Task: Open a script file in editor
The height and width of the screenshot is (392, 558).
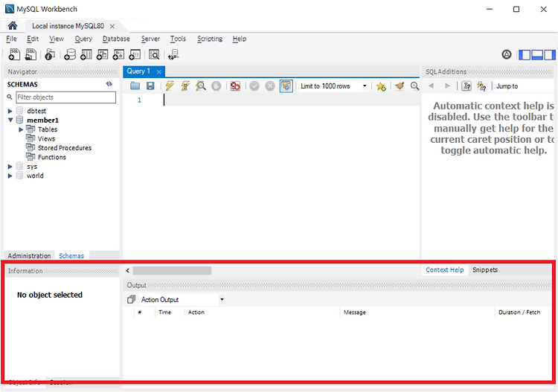Action: click(x=135, y=86)
